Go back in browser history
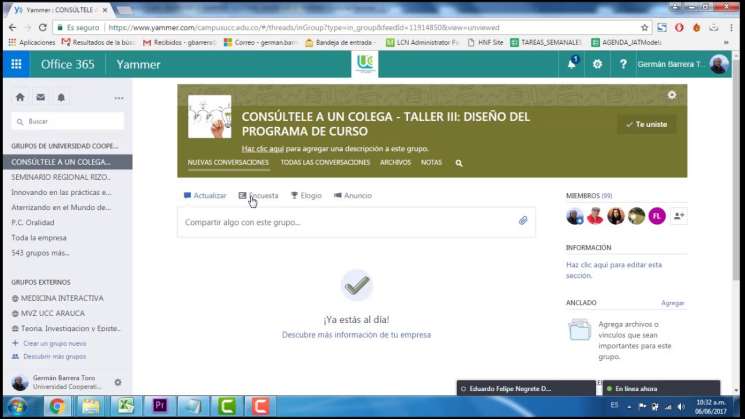This screenshot has height=419, width=745. [12, 28]
